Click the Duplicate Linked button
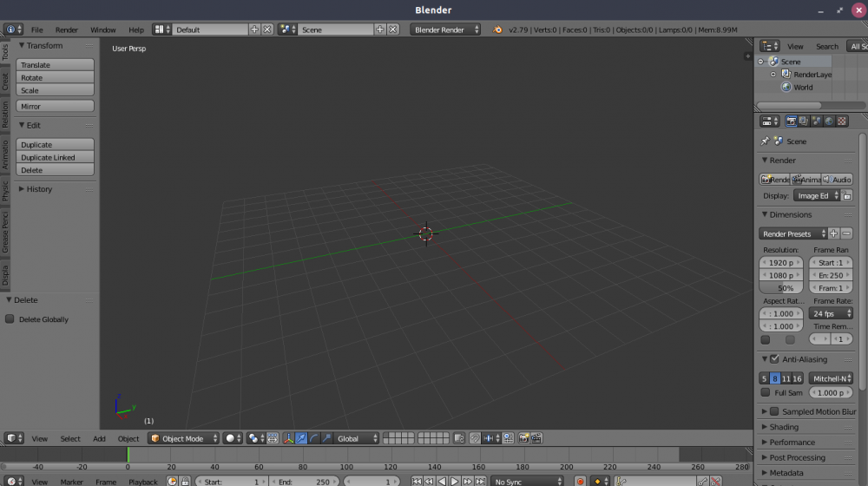Image resolution: width=868 pixels, height=486 pixels. tap(55, 157)
